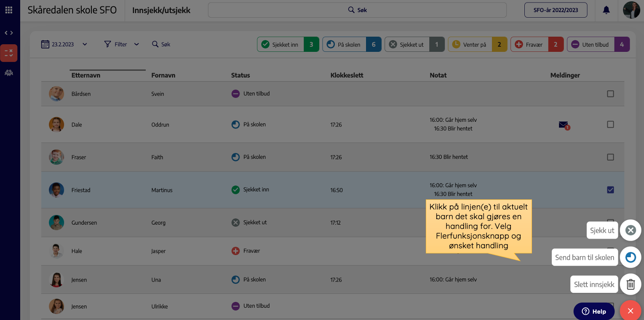Click Bårdsen's child photo thumbnail
Viewport: 644px width, 320px height.
[x=56, y=94]
